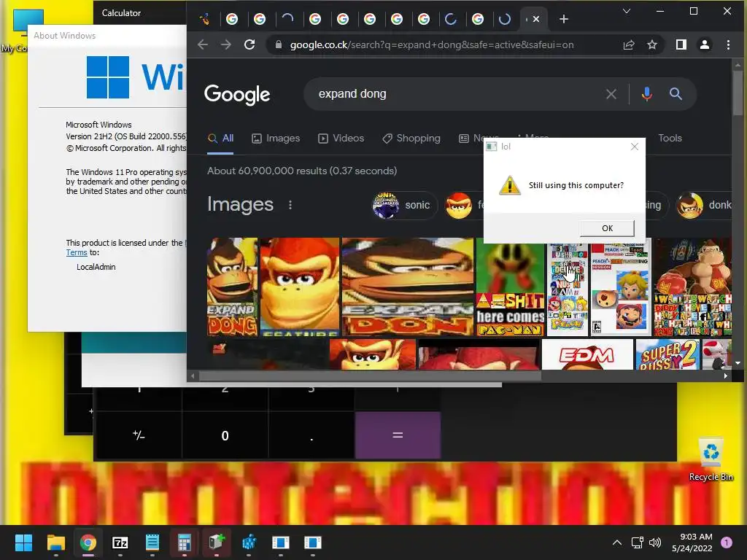
Task: Open Images section more options dots
Action: (x=290, y=205)
